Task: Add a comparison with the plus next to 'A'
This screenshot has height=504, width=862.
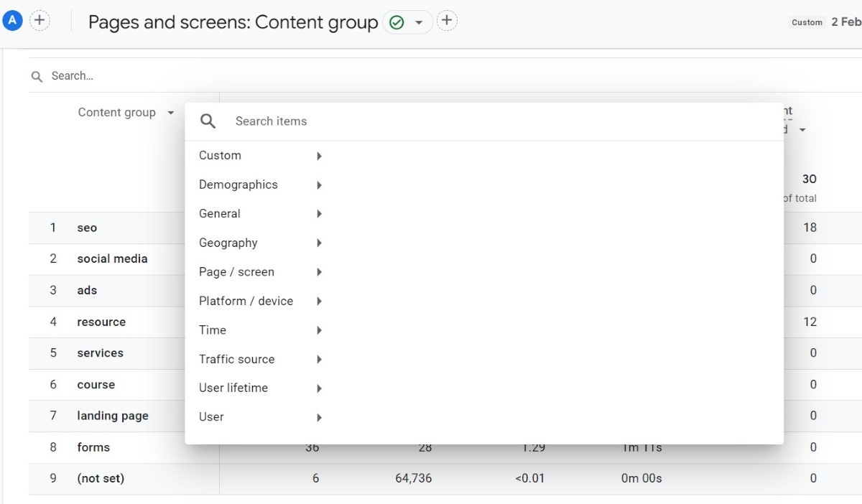Action: (x=40, y=21)
